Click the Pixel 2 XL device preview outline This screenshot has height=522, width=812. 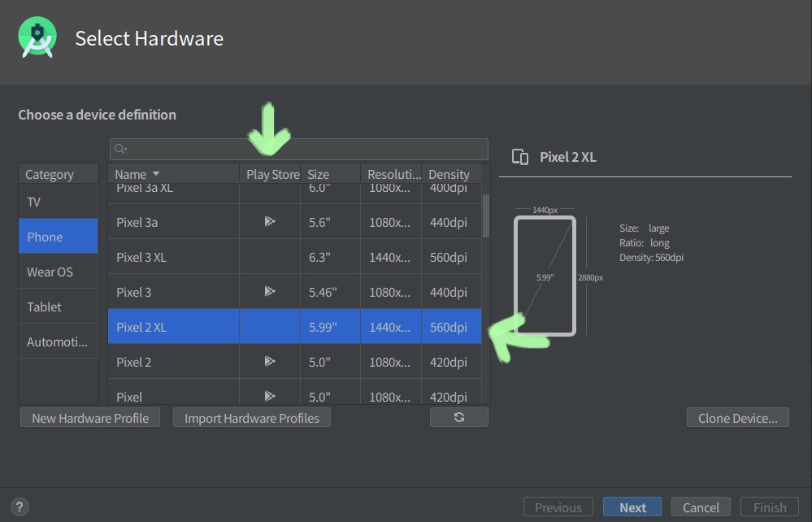click(x=545, y=276)
